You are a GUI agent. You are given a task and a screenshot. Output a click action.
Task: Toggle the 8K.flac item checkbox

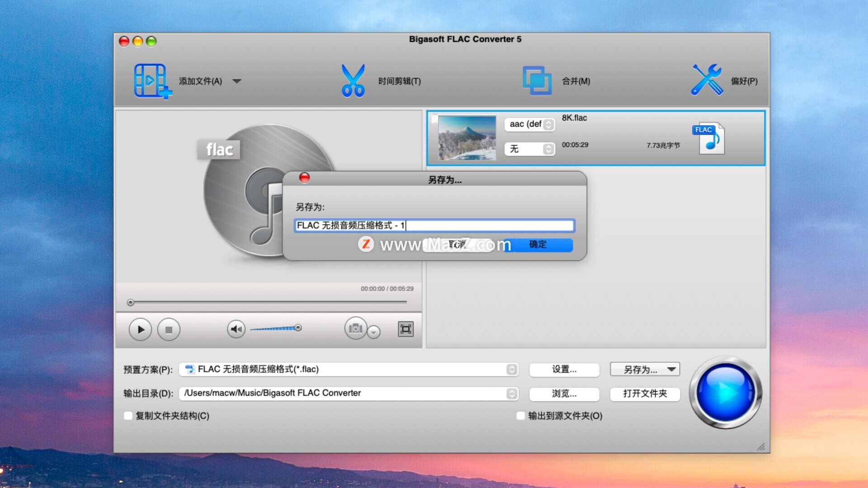pos(434,119)
